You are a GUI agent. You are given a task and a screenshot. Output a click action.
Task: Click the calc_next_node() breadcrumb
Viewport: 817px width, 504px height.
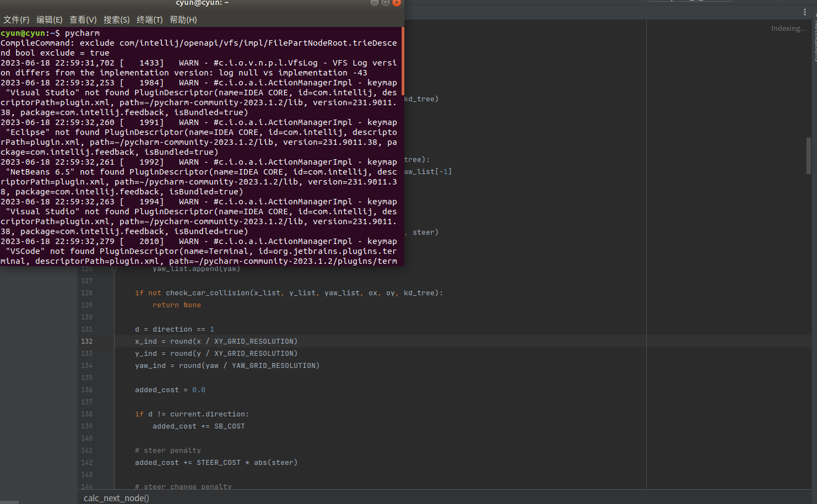click(x=116, y=498)
